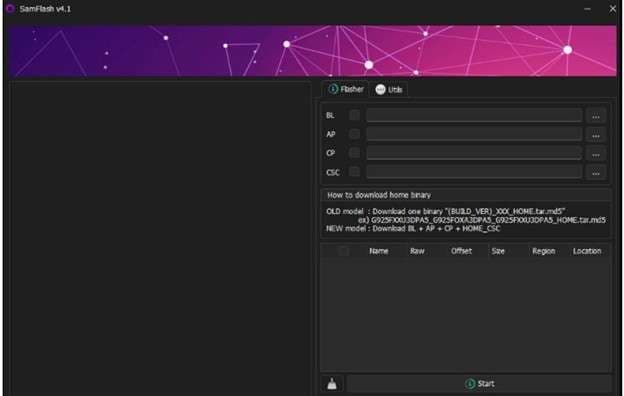
Task: Sort the table by Name column
Action: [378, 251]
